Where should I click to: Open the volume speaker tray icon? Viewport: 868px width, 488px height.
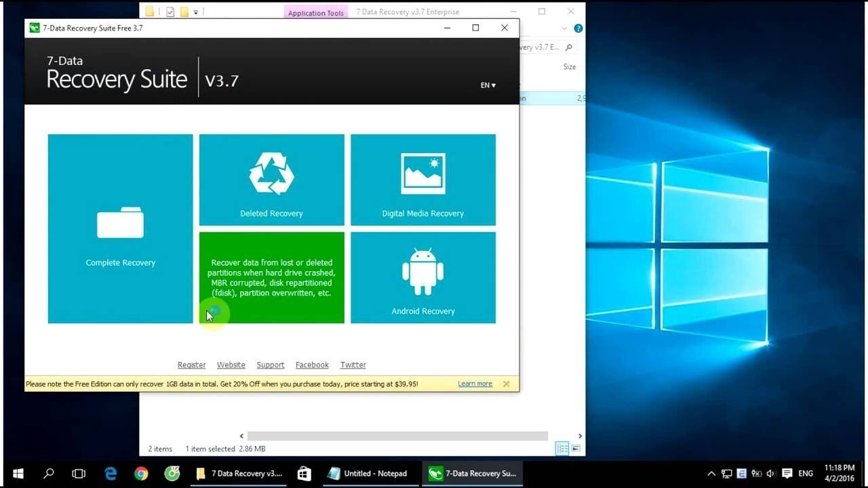pos(771,474)
